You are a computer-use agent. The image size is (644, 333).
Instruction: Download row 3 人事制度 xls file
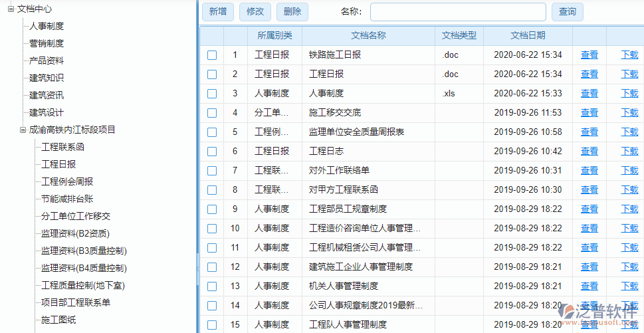[x=629, y=94]
